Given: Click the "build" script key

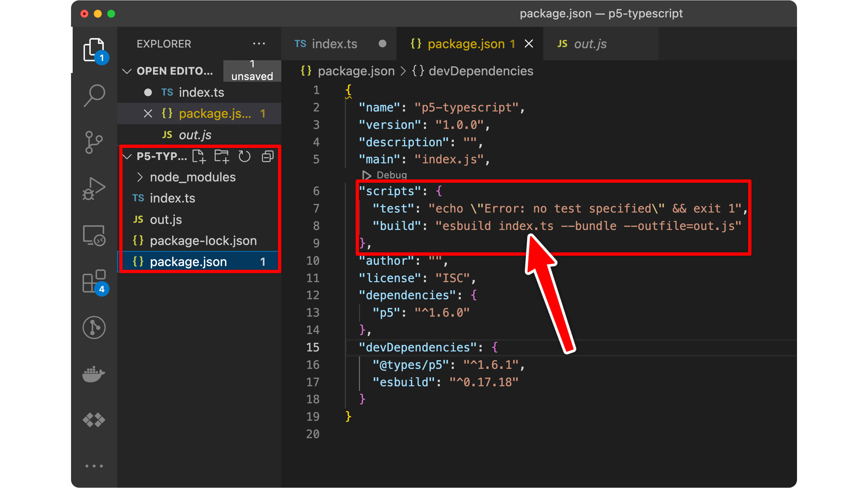Looking at the screenshot, I should pos(397,226).
